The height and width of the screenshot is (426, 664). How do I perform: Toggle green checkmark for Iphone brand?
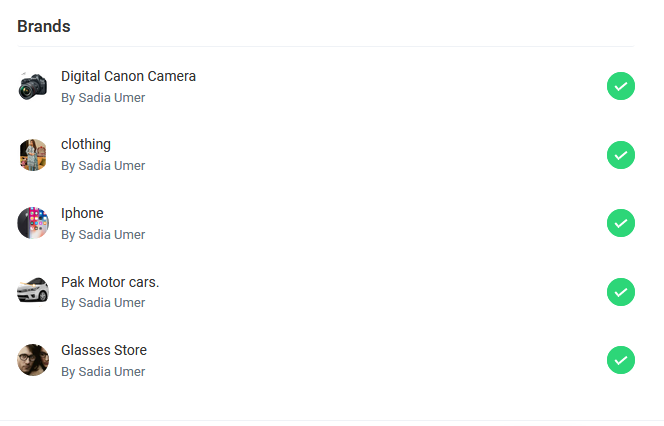coord(621,223)
